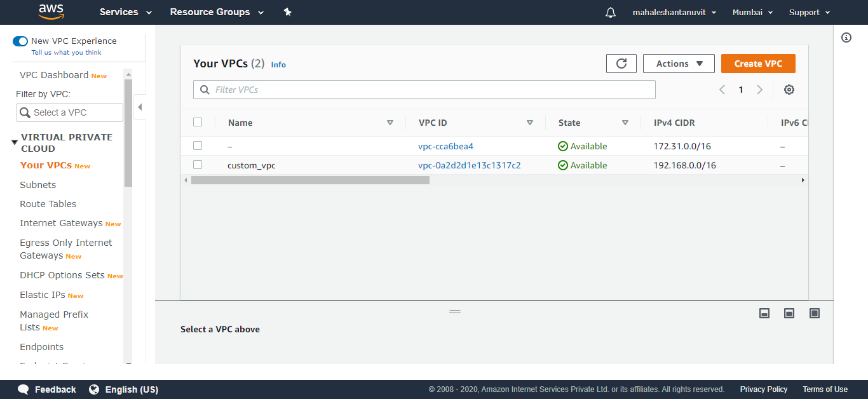Select all VPCs via header checkbox
This screenshot has width=868, height=399.
pyautogui.click(x=198, y=122)
